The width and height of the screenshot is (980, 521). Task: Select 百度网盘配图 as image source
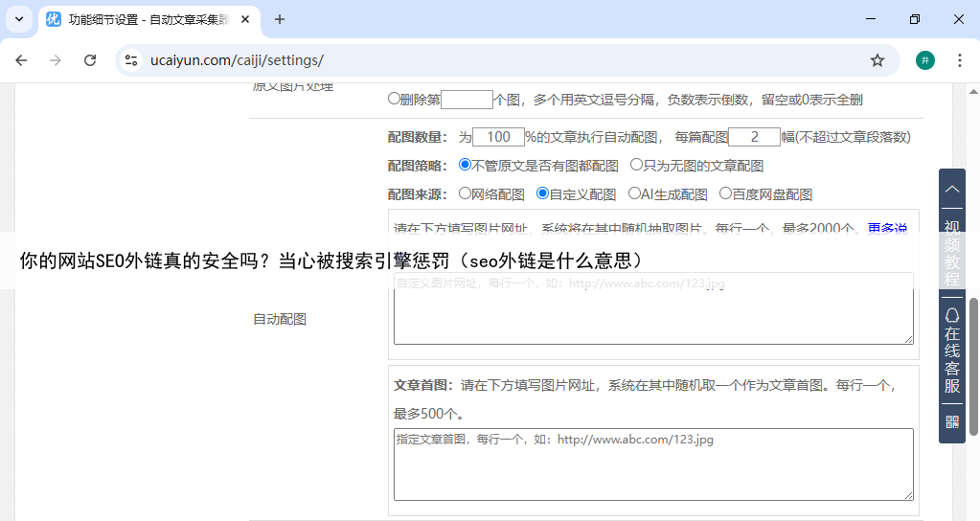725,193
